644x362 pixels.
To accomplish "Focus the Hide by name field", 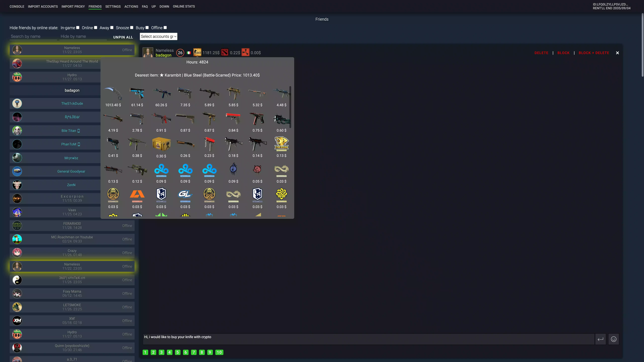I will click(x=83, y=36).
